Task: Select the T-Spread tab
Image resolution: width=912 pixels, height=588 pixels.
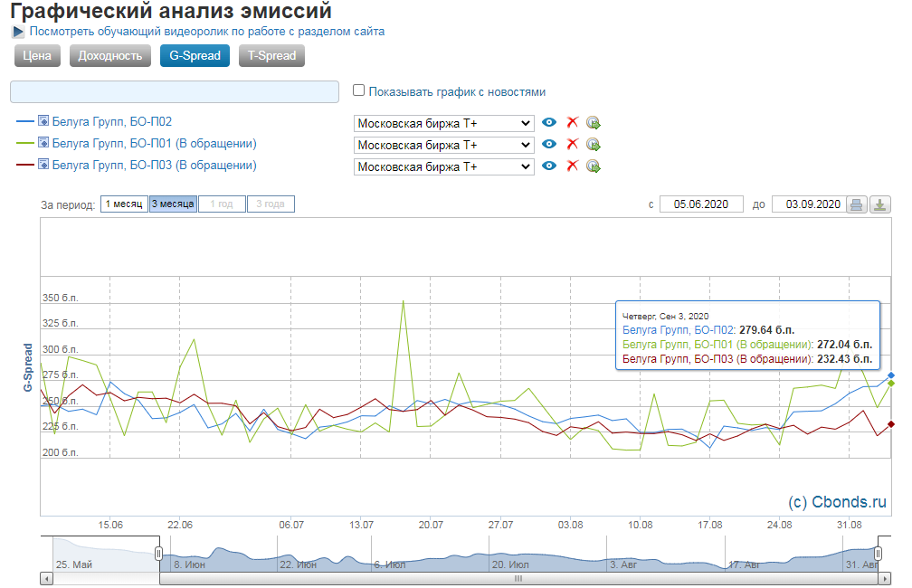Action: (x=271, y=56)
